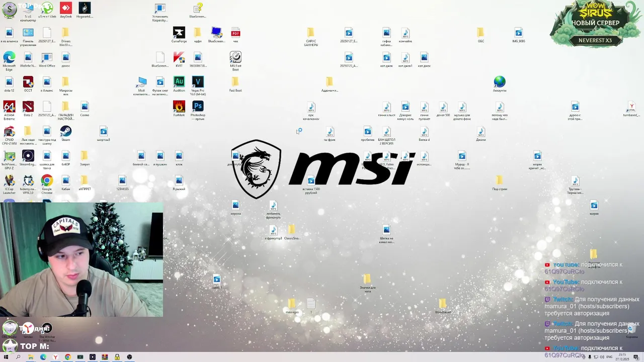Select the Под стрим folder
Screen dimensions: 644x362
pos(500,183)
